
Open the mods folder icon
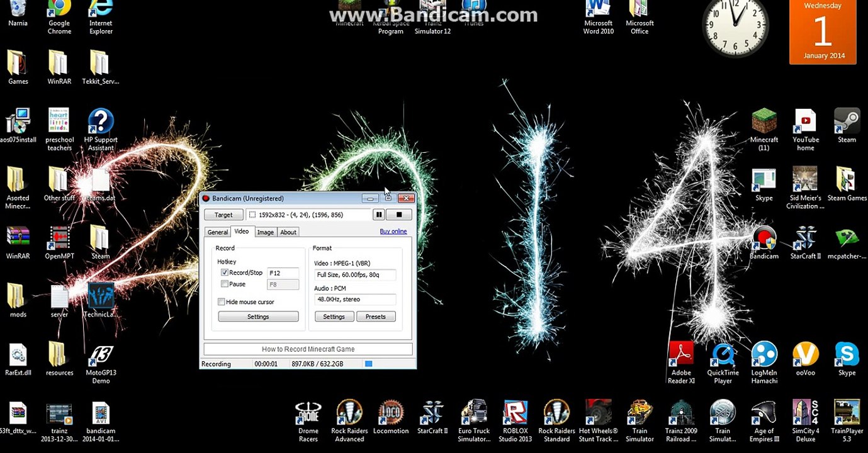click(18, 301)
